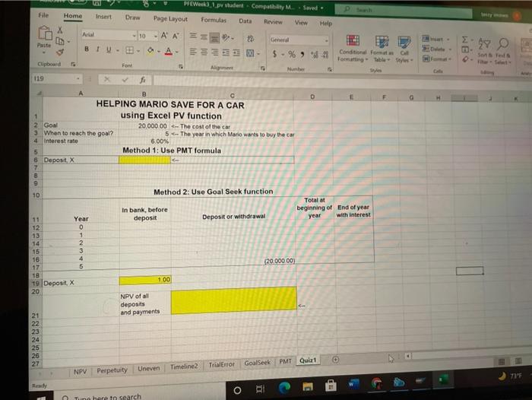Open the GoalSeek worksheet tab
532x400 pixels.
tap(257, 363)
